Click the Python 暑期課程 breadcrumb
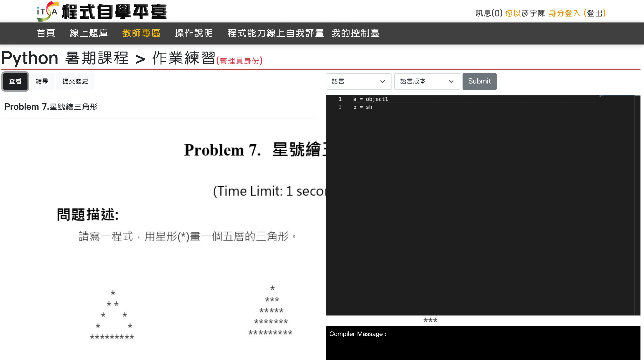The height and width of the screenshot is (360, 644). coord(65,58)
